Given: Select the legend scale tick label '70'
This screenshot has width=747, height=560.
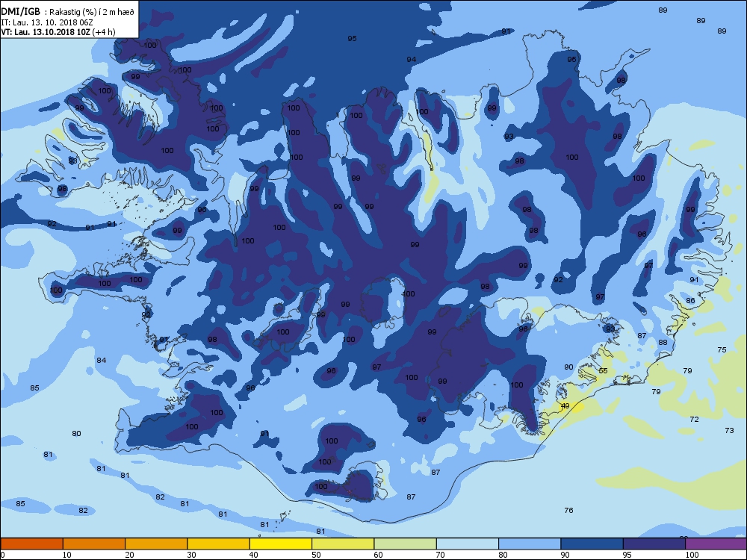Looking at the screenshot, I should pyautogui.click(x=440, y=555).
